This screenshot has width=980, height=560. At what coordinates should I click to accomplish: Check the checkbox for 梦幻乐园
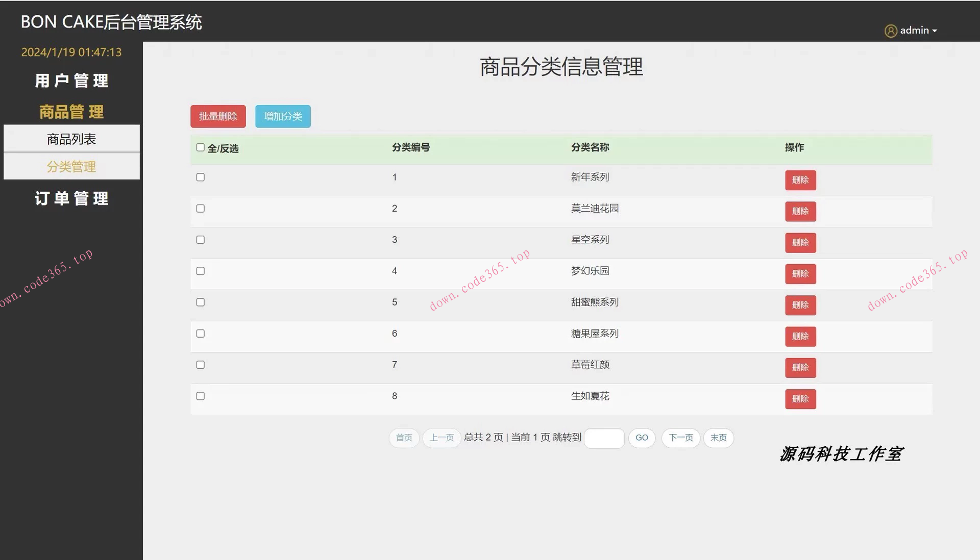(200, 271)
